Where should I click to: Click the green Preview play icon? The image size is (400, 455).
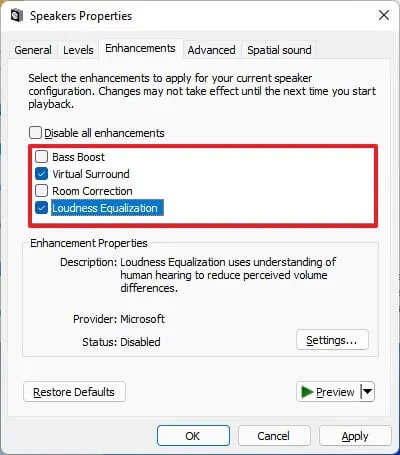pyautogui.click(x=307, y=392)
